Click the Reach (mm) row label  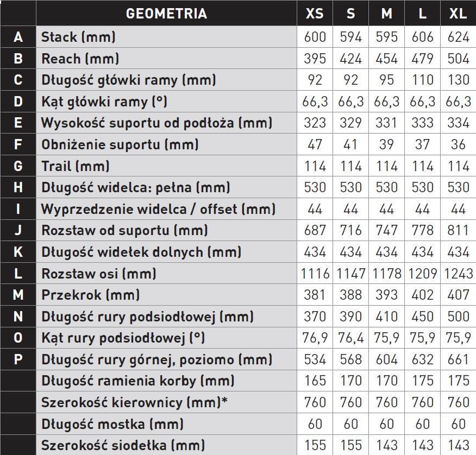(80, 59)
